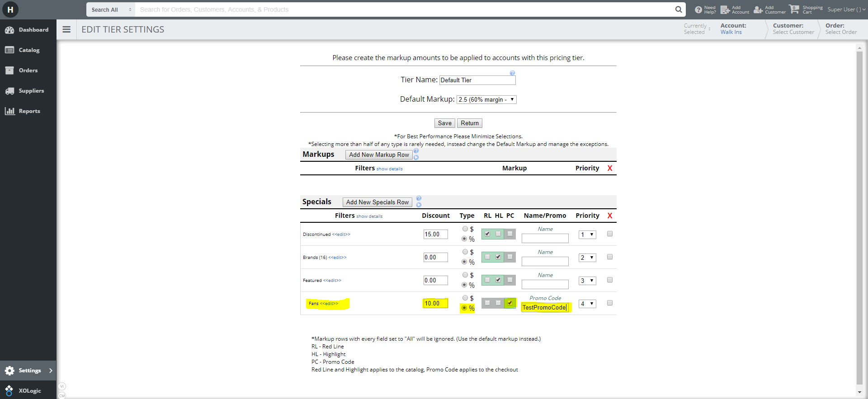Click the search magnifier icon
The height and width of the screenshot is (399, 868).
(x=678, y=9)
